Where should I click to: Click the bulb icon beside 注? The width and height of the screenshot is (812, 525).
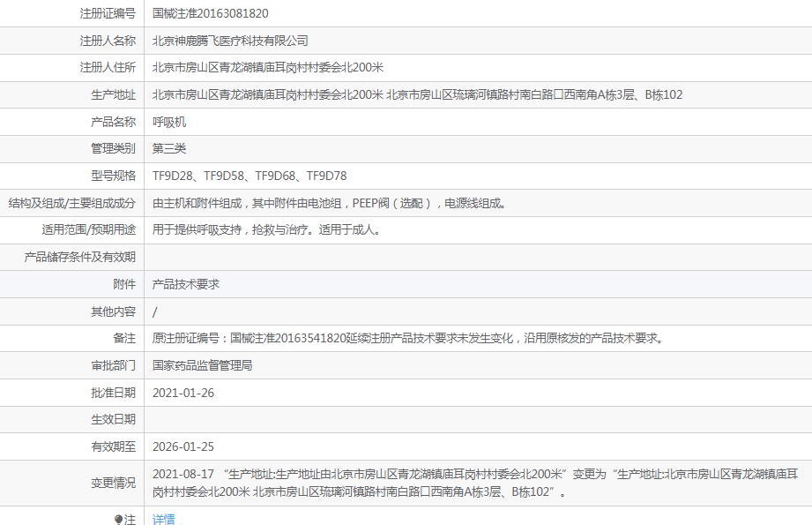pos(119,520)
